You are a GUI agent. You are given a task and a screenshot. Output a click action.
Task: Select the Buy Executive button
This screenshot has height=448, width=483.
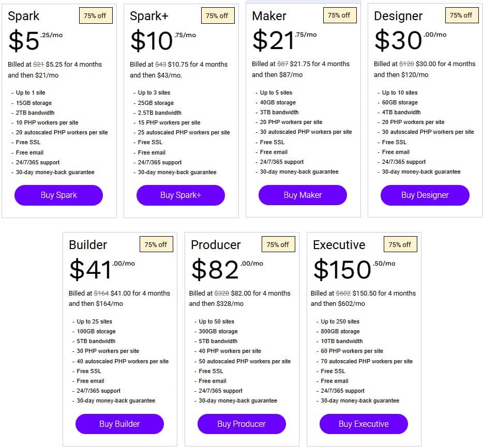364,424
